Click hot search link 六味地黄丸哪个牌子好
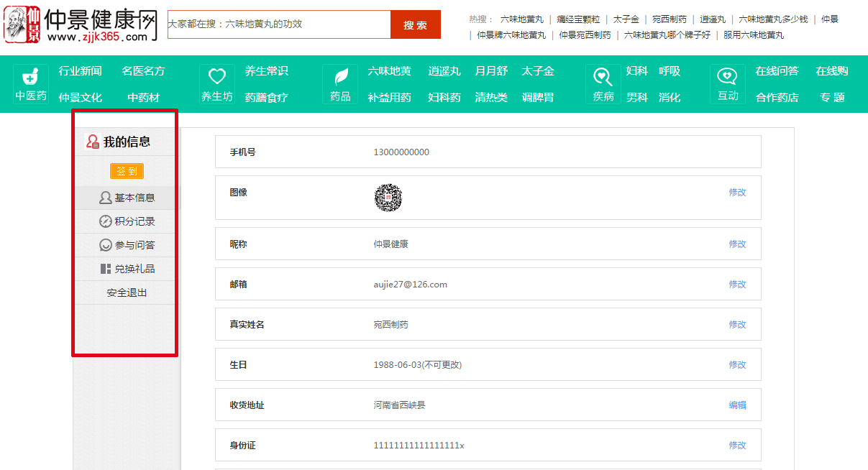 667,34
